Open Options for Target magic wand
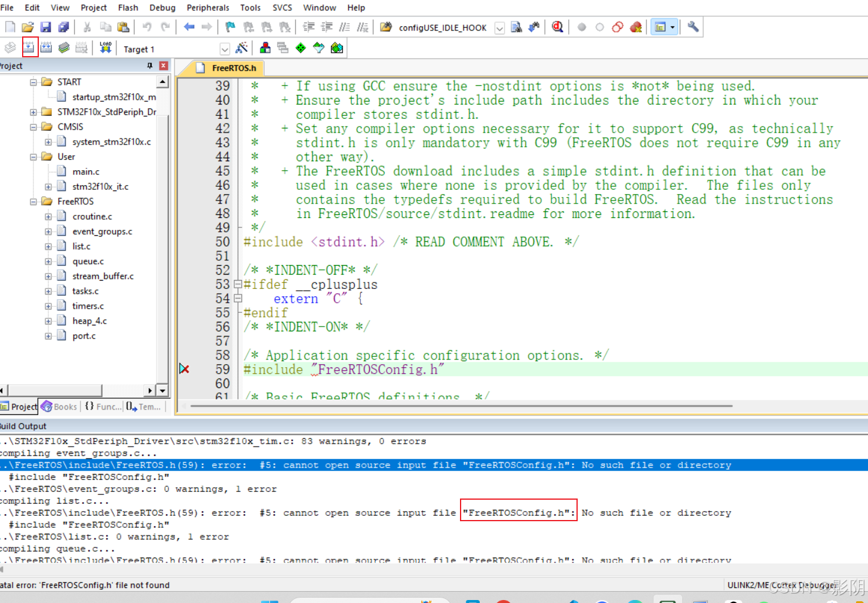Image resolution: width=868 pixels, height=603 pixels. (x=241, y=48)
